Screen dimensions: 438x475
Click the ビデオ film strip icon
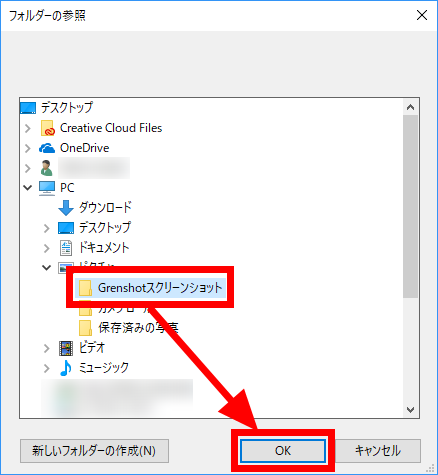click(x=66, y=348)
